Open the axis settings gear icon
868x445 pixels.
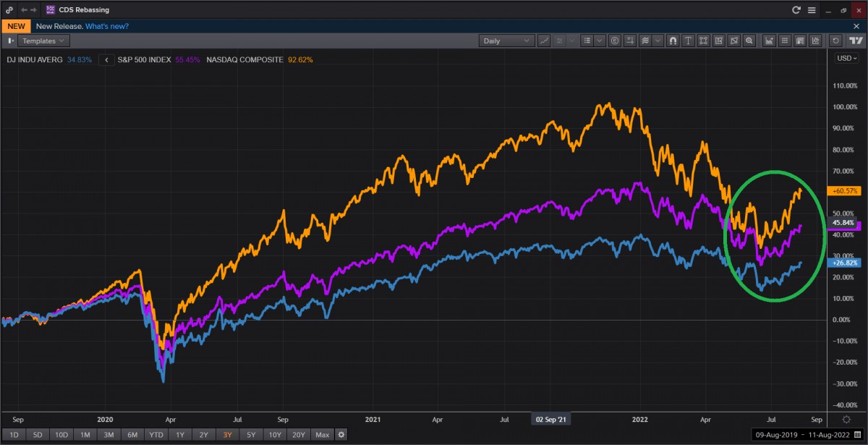click(847, 419)
